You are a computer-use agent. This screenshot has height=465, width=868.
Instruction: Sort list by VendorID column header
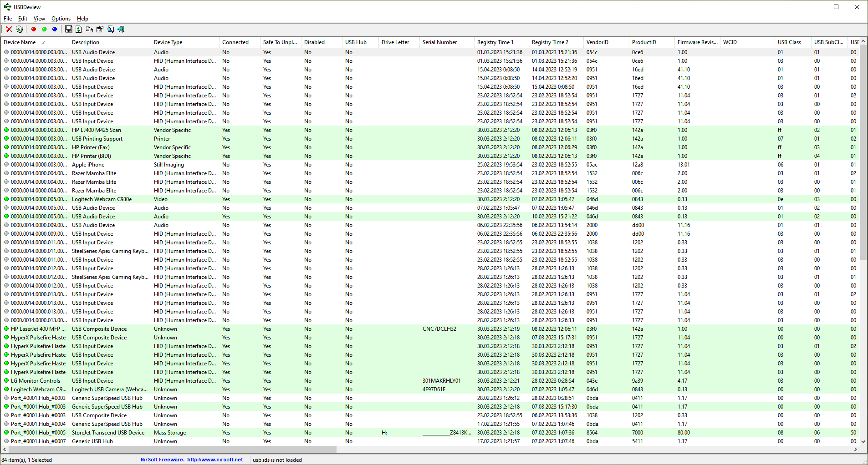(597, 42)
